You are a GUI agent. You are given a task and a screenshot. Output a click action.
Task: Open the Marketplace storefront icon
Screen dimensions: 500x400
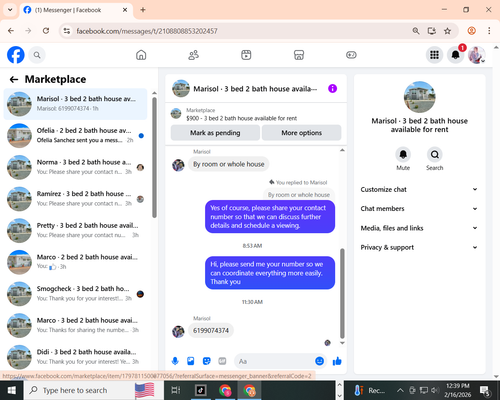[x=299, y=55]
